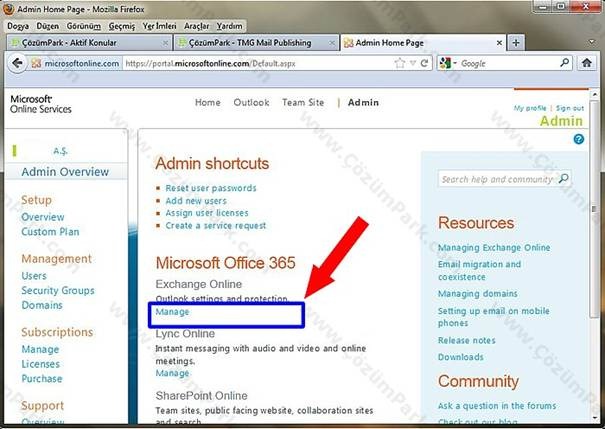This screenshot has width=605, height=429.
Task: Click the Google search input field
Action: (509, 63)
